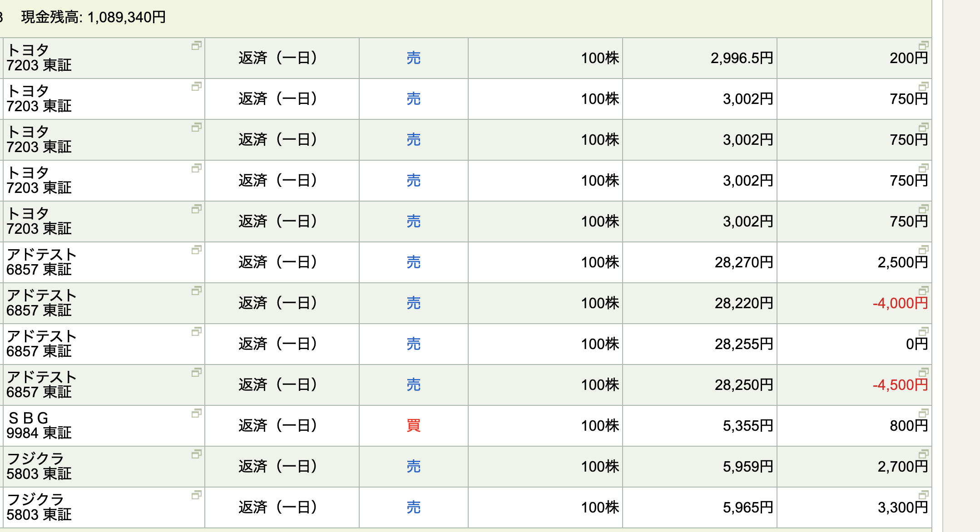
Task: Select 返済（一日）in the 5,965円 row
Action: point(277,507)
